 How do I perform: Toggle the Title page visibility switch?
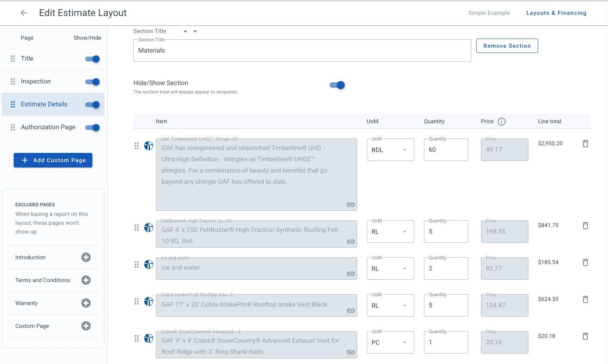click(92, 59)
